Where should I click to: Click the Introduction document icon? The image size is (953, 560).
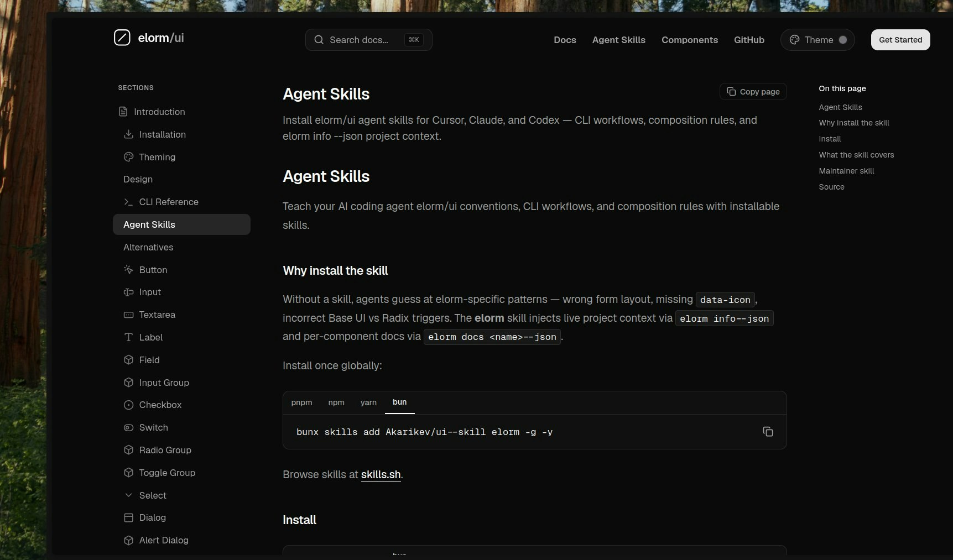click(123, 112)
